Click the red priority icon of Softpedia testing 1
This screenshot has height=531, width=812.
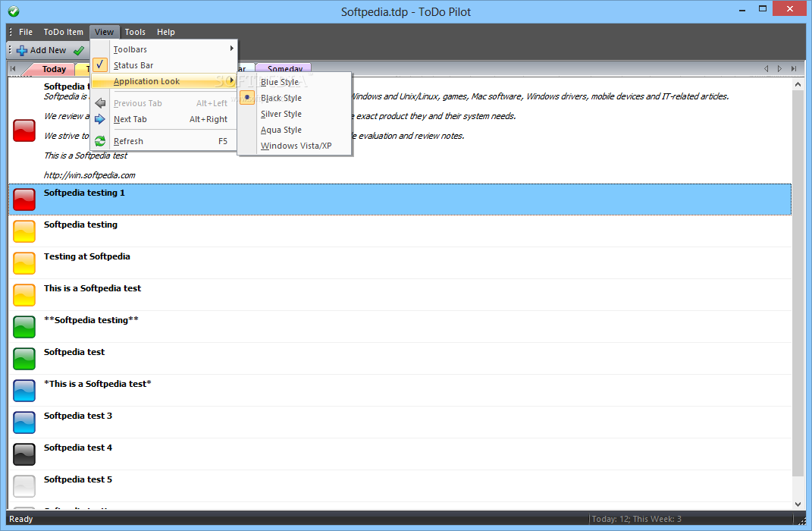pos(24,200)
